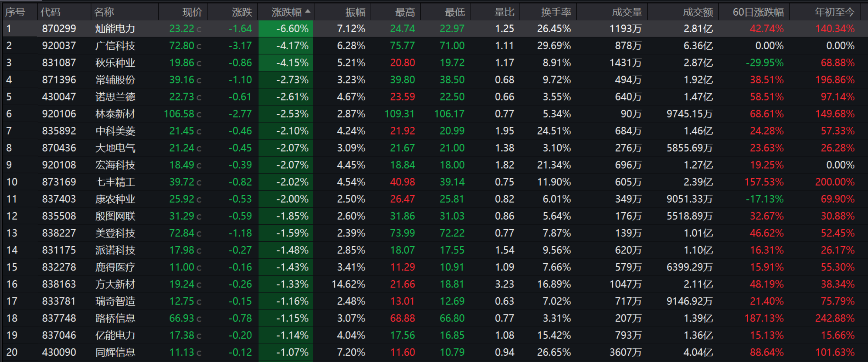Click low price 66.80
Viewport: 868px width, 362px height.
pyautogui.click(x=452, y=318)
